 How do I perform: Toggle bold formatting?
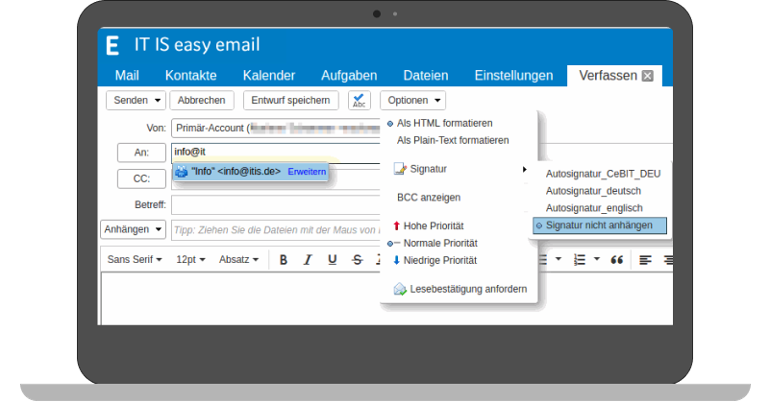[283, 260]
